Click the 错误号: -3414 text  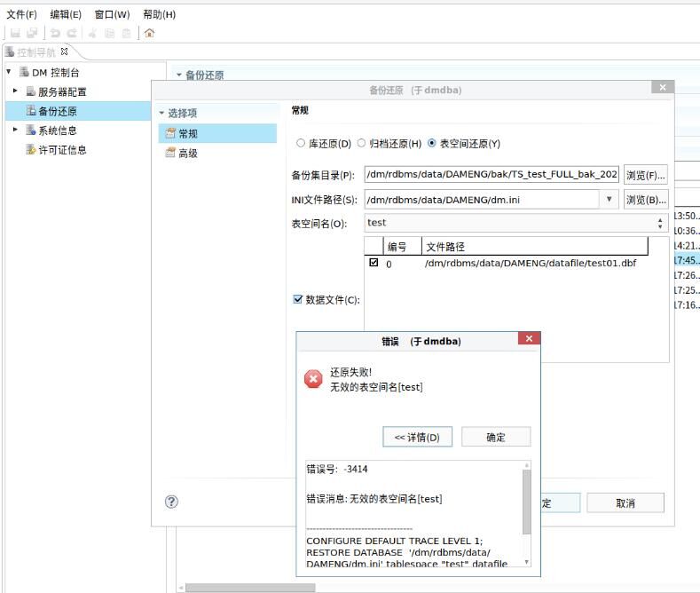tap(337, 469)
